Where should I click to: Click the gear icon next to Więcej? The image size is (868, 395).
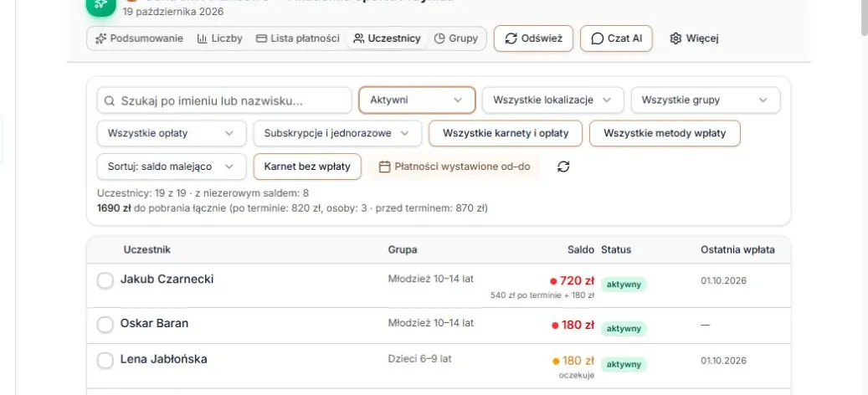coord(675,38)
